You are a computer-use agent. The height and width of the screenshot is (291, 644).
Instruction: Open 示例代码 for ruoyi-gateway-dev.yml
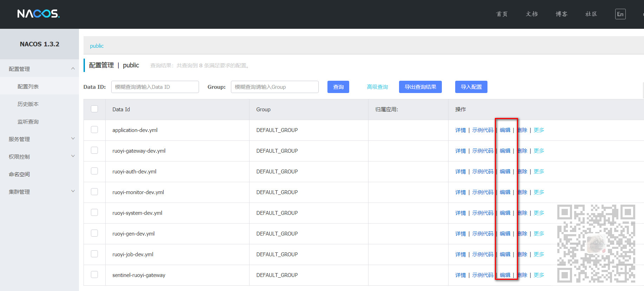483,151
